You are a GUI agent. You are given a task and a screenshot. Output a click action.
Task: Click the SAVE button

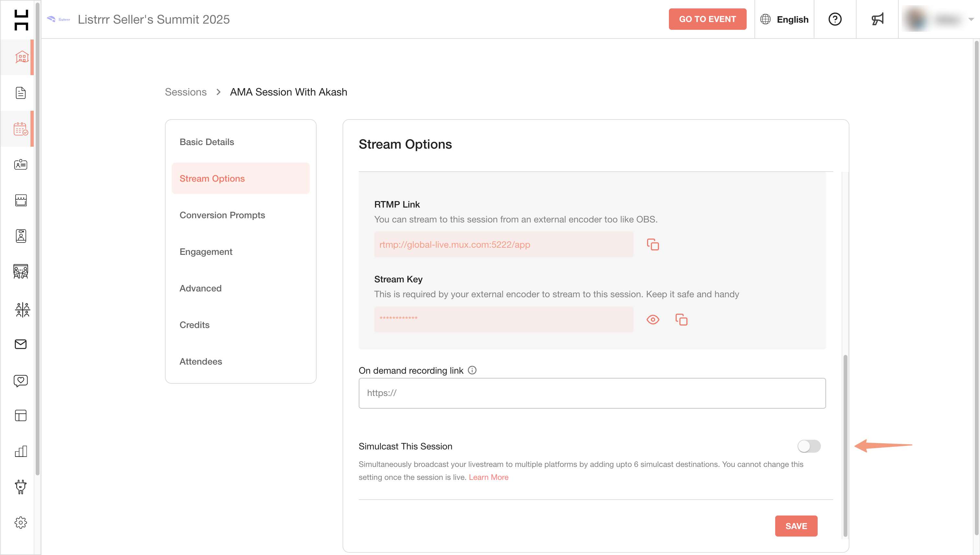point(796,526)
